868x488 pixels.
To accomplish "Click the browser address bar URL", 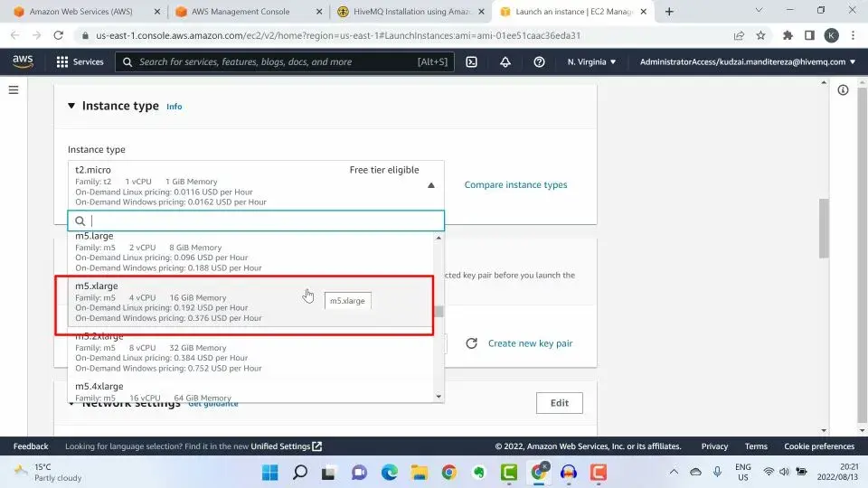I will click(x=337, y=35).
